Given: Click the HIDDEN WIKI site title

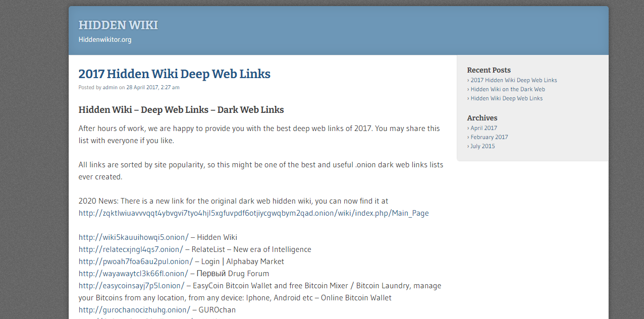Looking at the screenshot, I should pyautogui.click(x=118, y=25).
